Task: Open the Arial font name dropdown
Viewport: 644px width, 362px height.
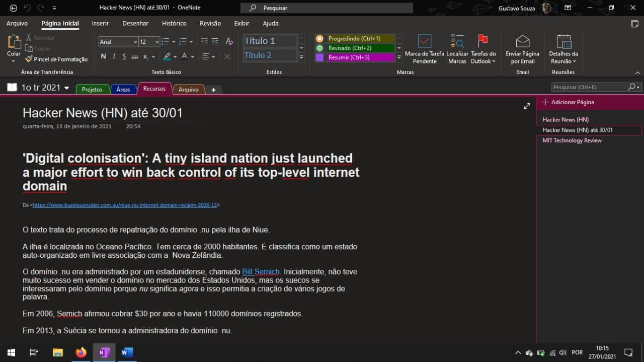Action: tap(118, 42)
